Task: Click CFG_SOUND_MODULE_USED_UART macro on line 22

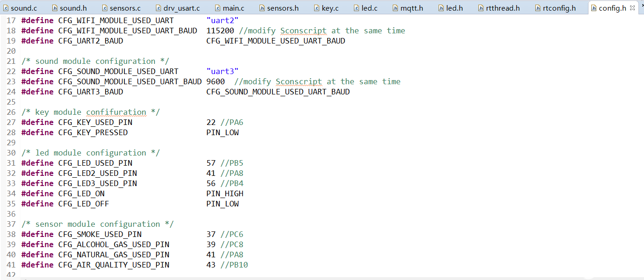Action: click(118, 71)
